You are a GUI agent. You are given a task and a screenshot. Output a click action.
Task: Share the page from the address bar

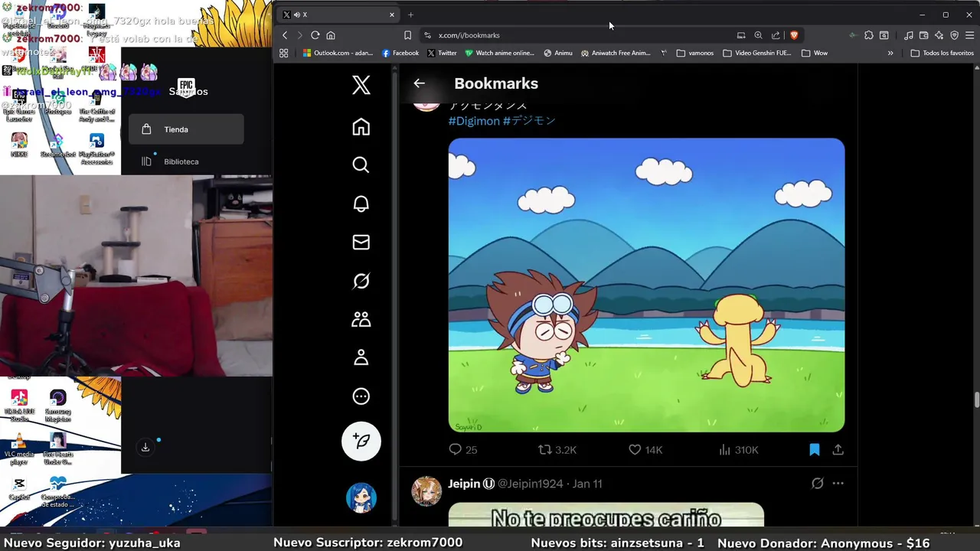[776, 35]
